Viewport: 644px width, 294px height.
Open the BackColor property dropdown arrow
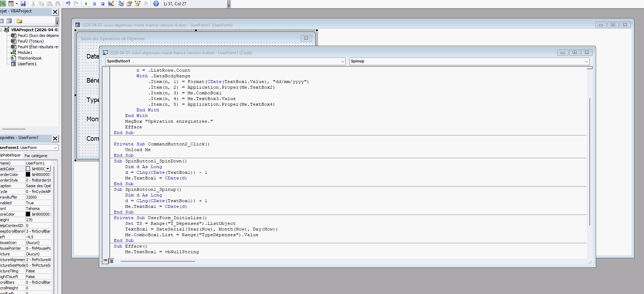point(48,169)
